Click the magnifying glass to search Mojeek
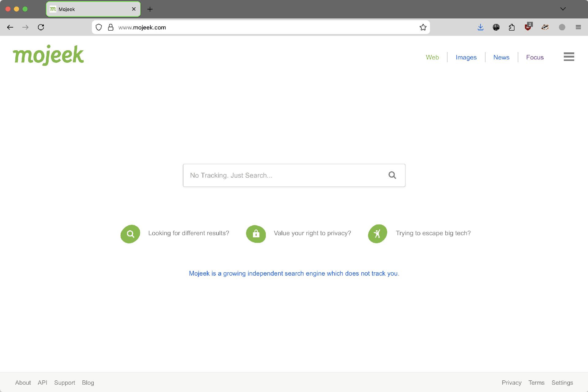Screen dimensions: 588x392 coord(392,175)
